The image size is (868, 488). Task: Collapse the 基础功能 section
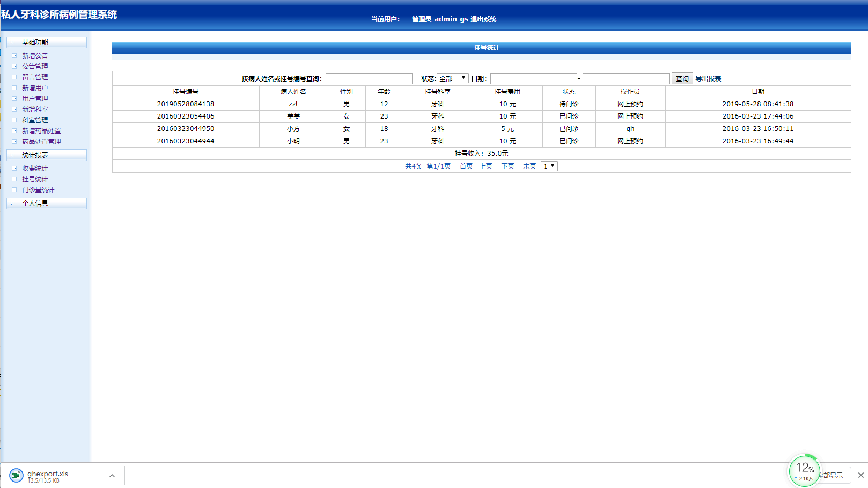(x=46, y=42)
